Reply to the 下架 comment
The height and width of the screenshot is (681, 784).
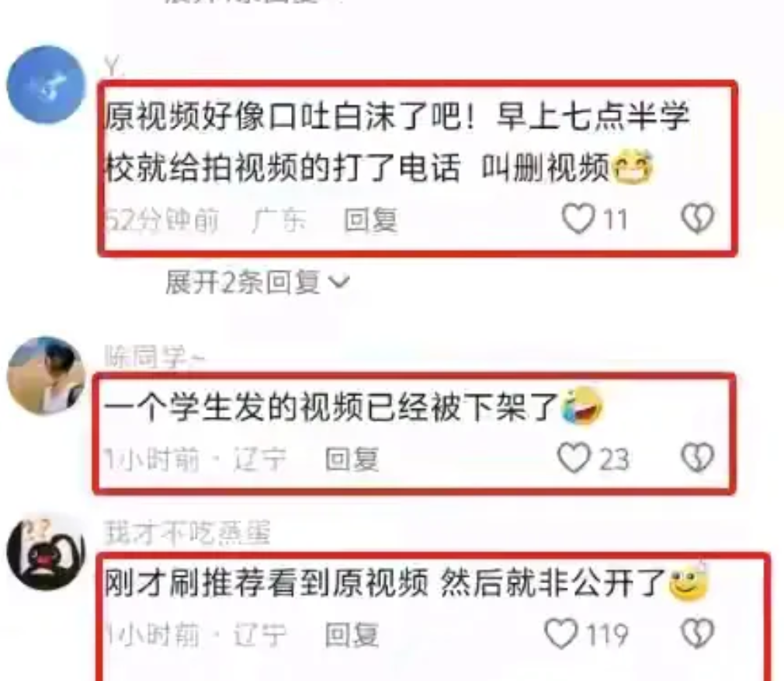352,459
